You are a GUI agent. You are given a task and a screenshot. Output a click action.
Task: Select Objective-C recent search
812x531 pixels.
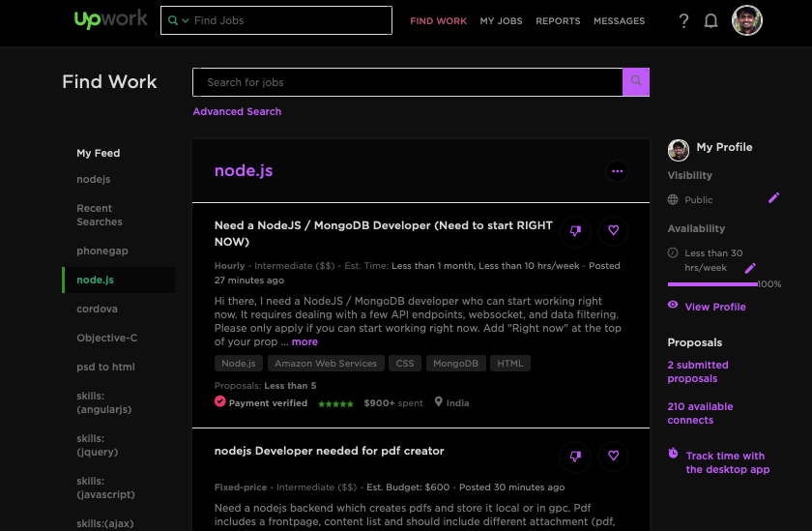click(106, 338)
